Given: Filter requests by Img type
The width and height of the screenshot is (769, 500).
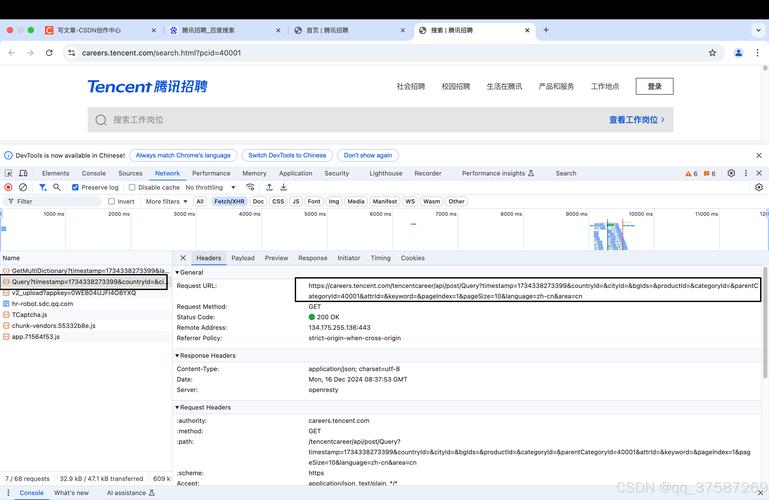Looking at the screenshot, I should pos(333,201).
